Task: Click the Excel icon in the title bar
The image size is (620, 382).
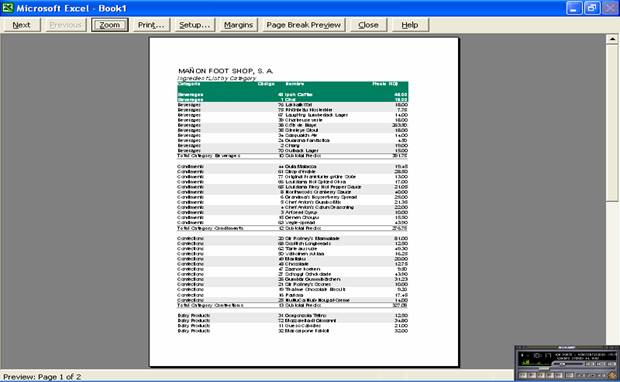Action: [7, 8]
